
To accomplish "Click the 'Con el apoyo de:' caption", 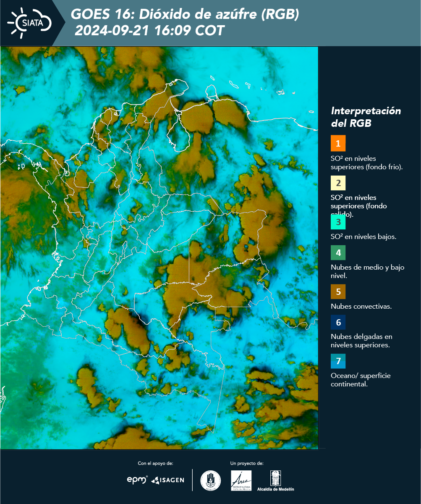I will 155,463.
